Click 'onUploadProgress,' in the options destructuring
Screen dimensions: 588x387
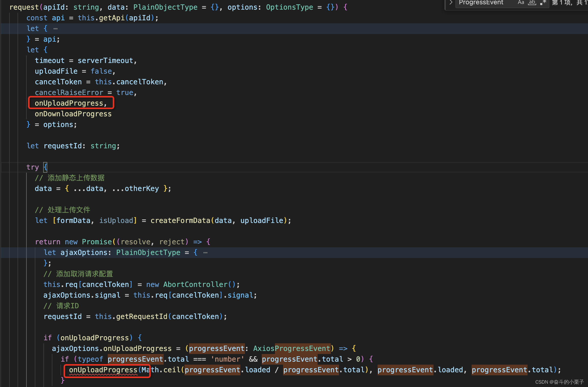[71, 103]
